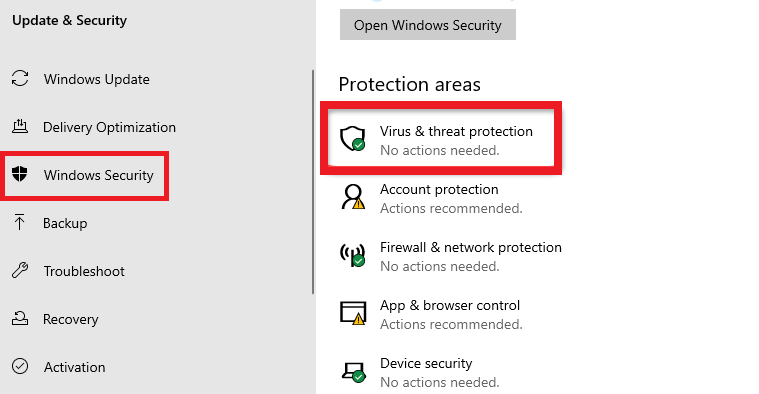Click the sidebar vertical scrollbar
This screenshot has width=759, height=394.
(x=313, y=182)
